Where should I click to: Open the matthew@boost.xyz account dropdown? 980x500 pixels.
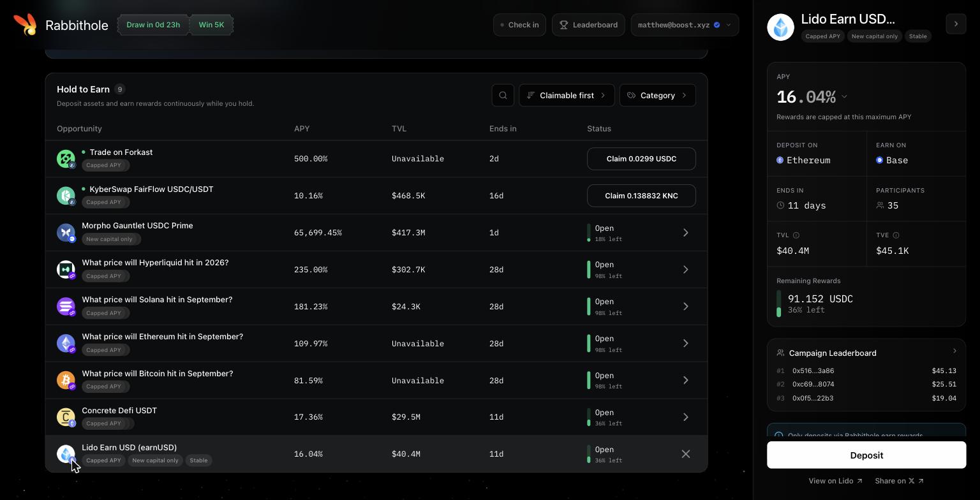tap(685, 25)
